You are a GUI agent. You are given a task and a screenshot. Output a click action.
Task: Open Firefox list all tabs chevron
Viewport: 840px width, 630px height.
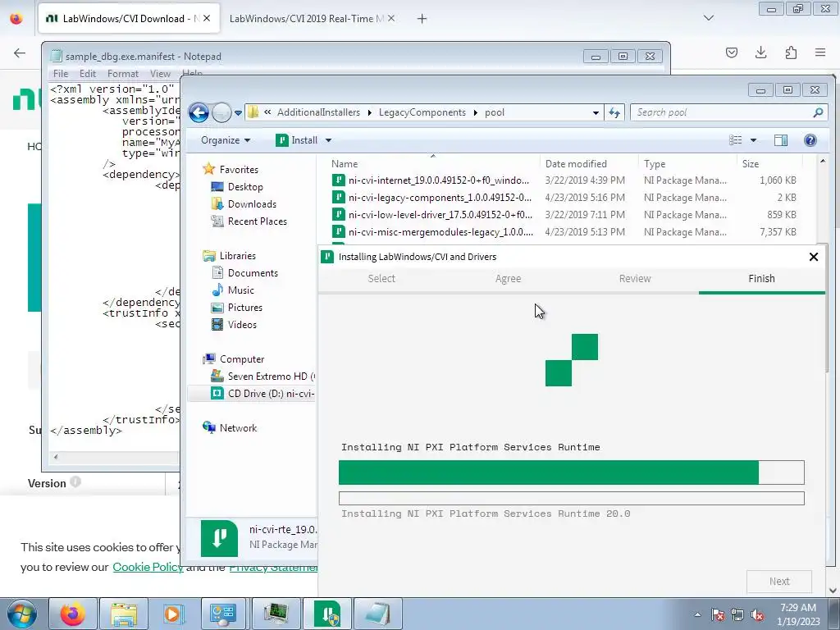coord(708,18)
